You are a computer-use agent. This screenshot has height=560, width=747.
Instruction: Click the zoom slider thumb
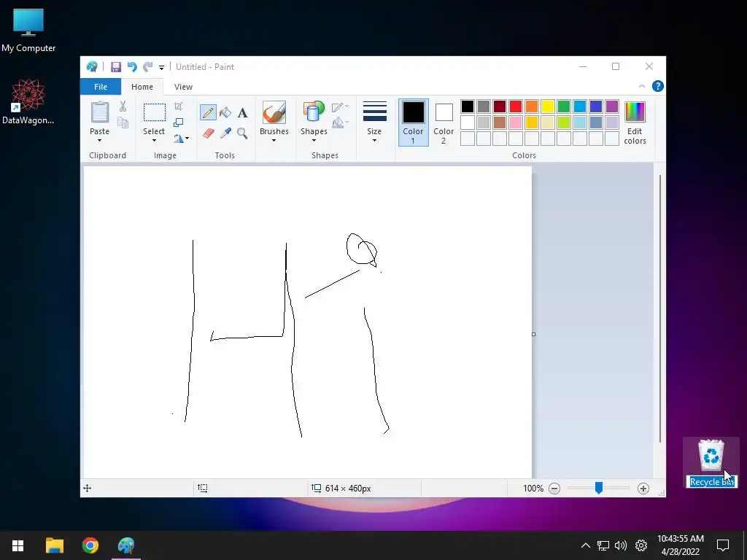click(599, 488)
